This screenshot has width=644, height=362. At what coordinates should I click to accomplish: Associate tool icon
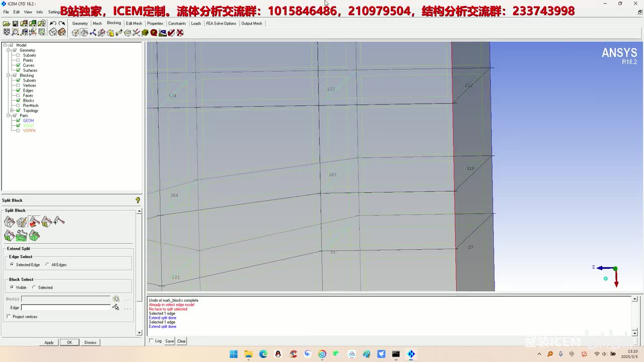tap(110, 33)
